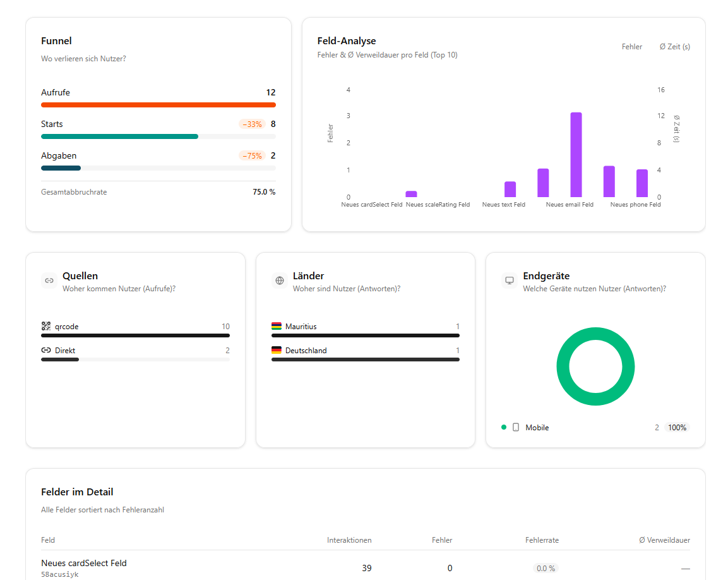
Task: Sort the table by the Fehler column
Action: (x=442, y=540)
